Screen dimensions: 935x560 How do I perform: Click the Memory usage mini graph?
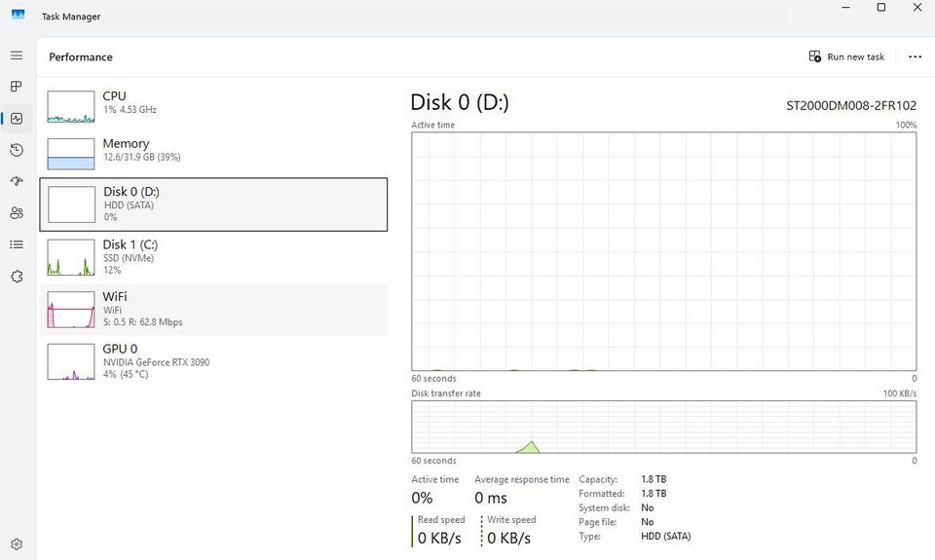71,154
